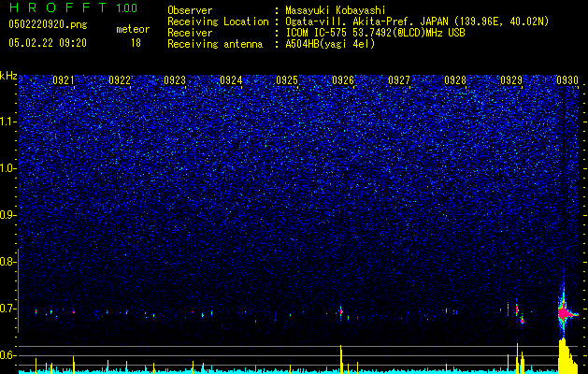The height and width of the screenshot is (374, 588).
Task: Select observer name Masayuki Kobayashi
Action: coord(336,10)
